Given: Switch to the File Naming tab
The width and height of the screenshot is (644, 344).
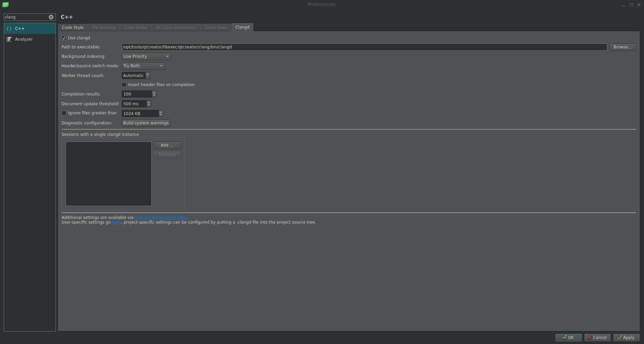Looking at the screenshot, I should click(104, 28).
